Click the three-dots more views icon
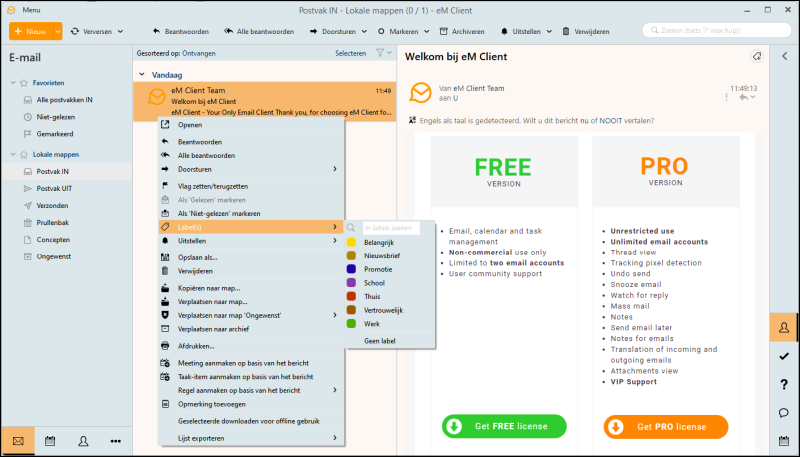Screen dimensions: 800x457 116,441
